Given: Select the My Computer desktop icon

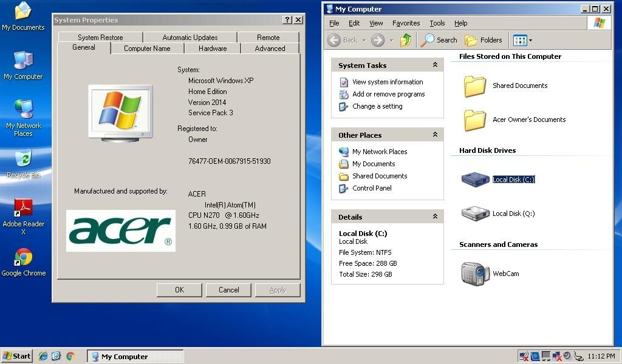Looking at the screenshot, I should (23, 66).
